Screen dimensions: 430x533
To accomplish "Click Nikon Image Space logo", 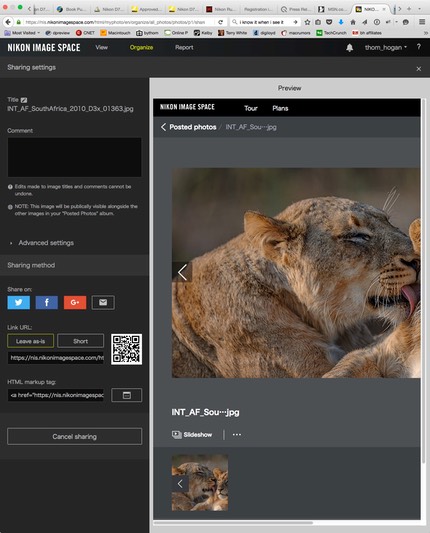I will click(x=44, y=48).
